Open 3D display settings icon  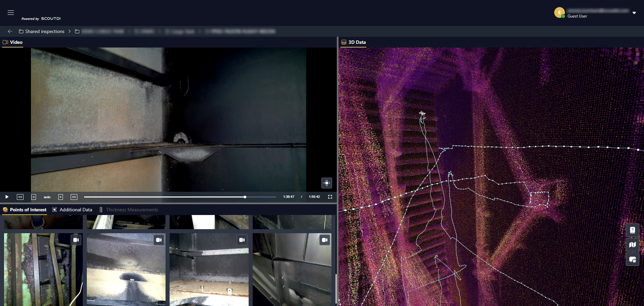click(633, 259)
